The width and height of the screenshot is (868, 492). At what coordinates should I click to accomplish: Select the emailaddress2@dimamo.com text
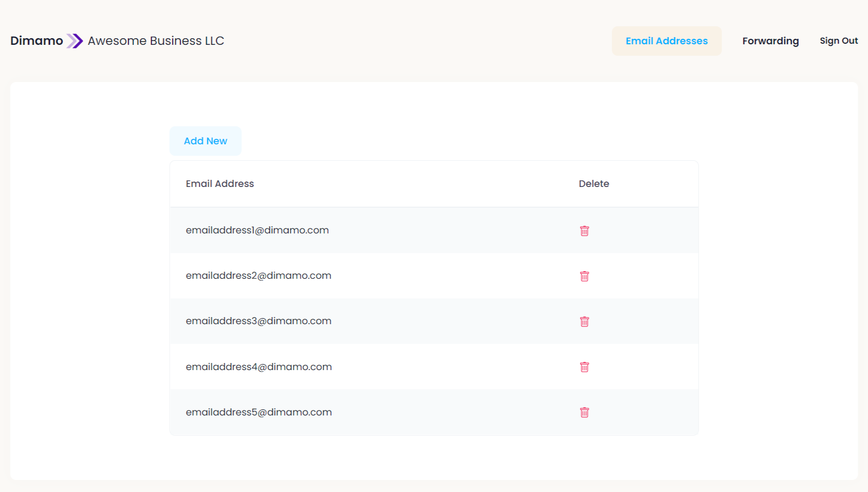click(x=258, y=276)
